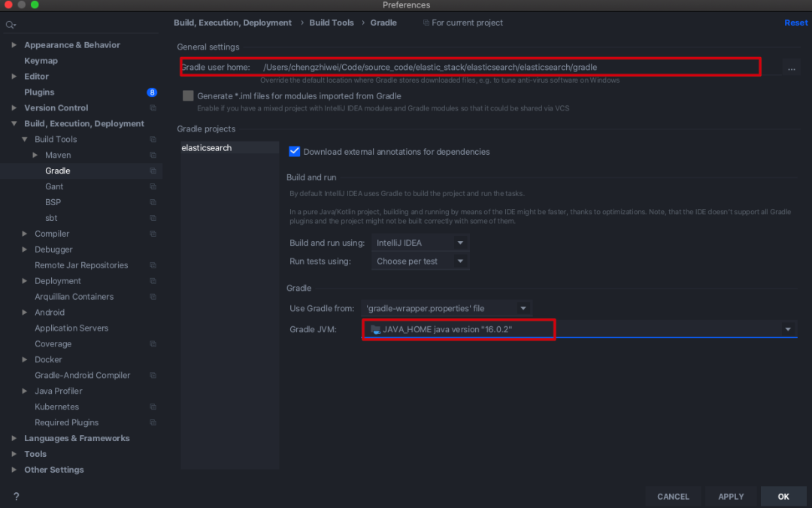Collapse the Build Tools node
812x508 pixels.
click(x=24, y=139)
